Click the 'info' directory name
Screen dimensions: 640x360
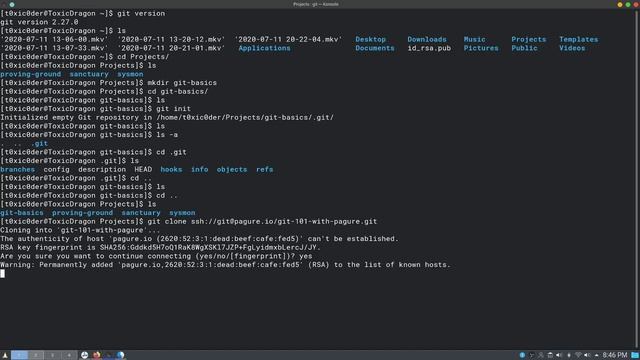[200, 169]
